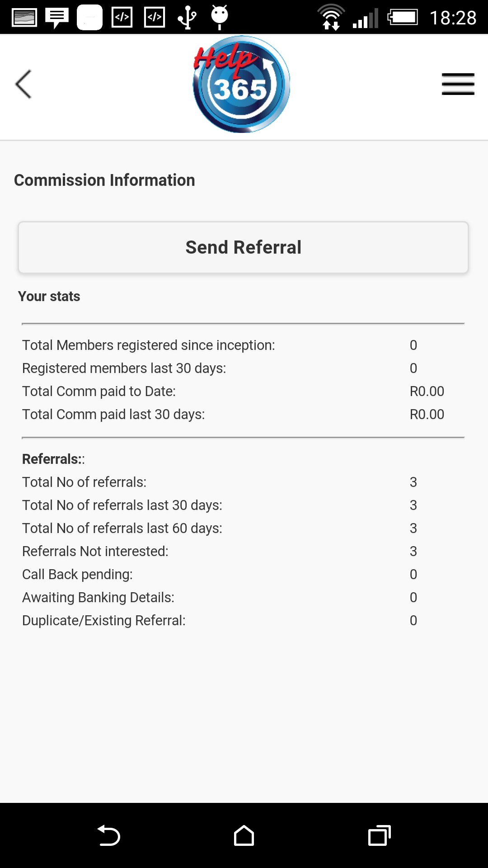488x868 pixels.
Task: Tap the screenshot image notification icon
Action: coord(24,18)
